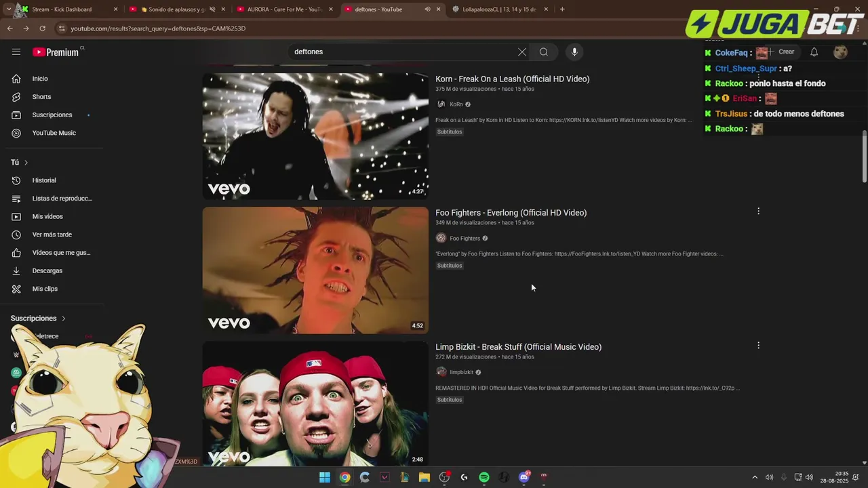868x488 pixels.
Task: Play the Limp Bizkit Break Stuff thumbnail
Action: (x=315, y=404)
